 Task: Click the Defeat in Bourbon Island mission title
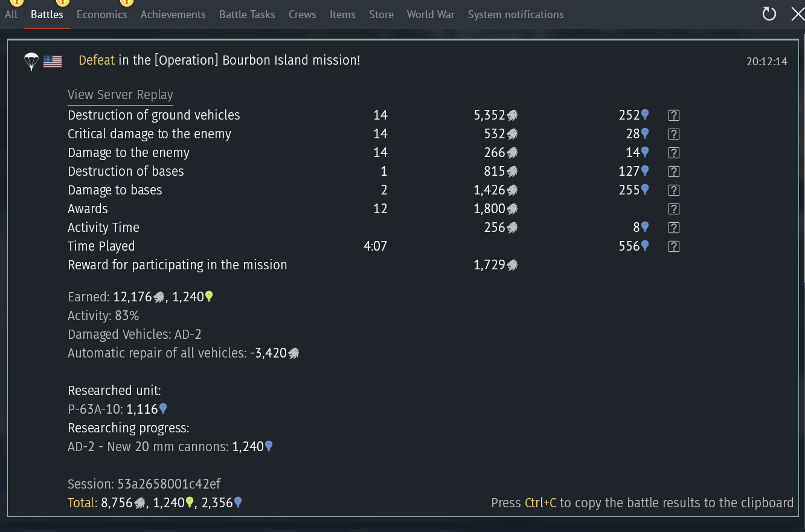click(219, 60)
